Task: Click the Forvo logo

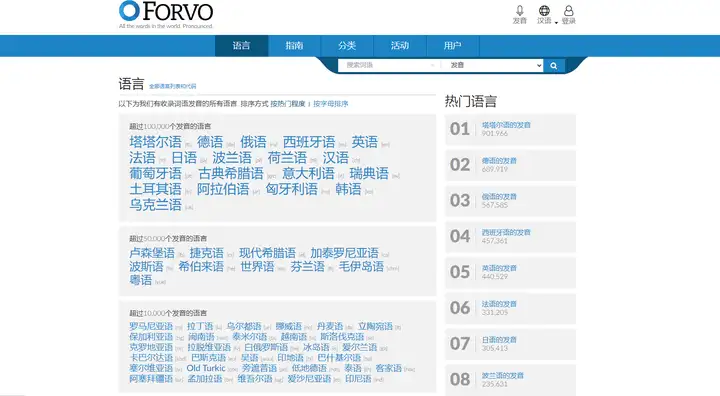Action: [x=166, y=15]
